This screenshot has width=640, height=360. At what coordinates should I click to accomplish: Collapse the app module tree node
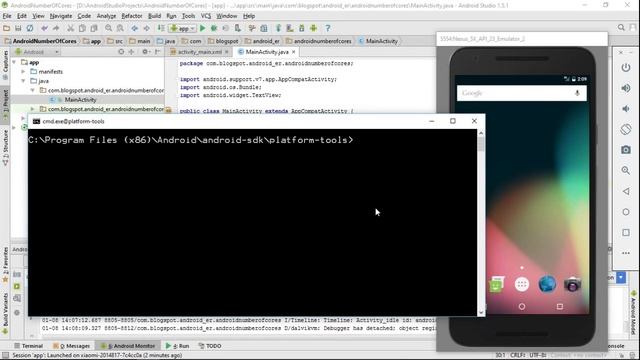15,62
